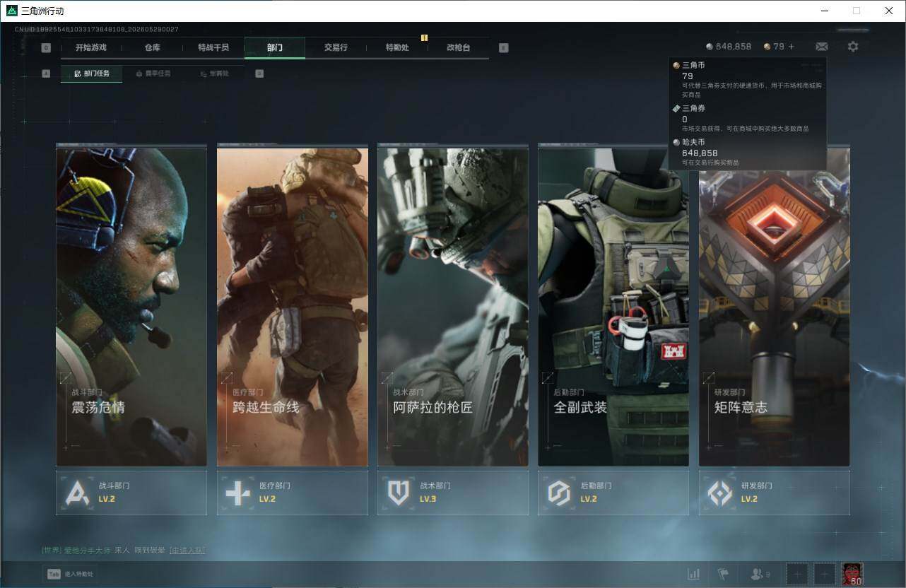The width and height of the screenshot is (906, 588).
Task: Open the 全副武装 mission card
Action: 613,307
